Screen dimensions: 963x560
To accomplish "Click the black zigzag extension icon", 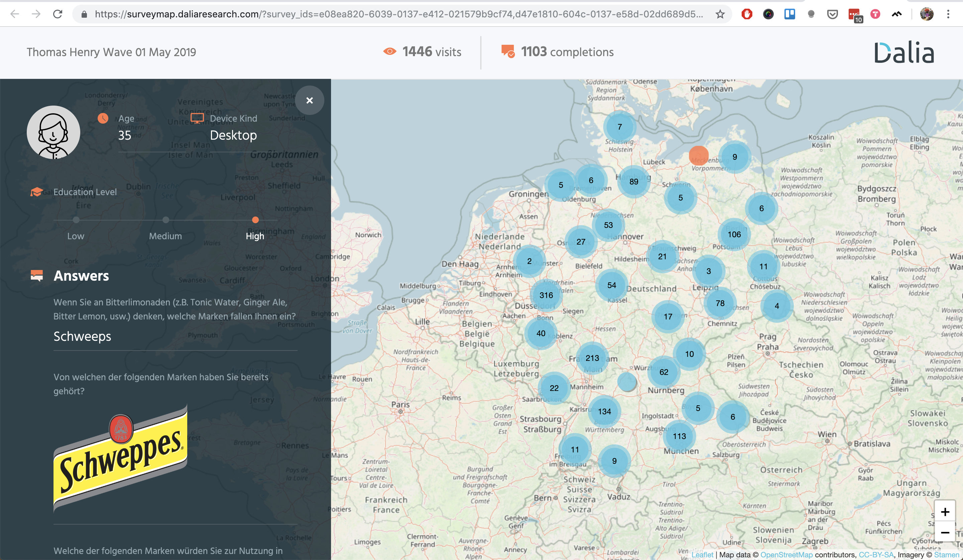I will click(896, 14).
